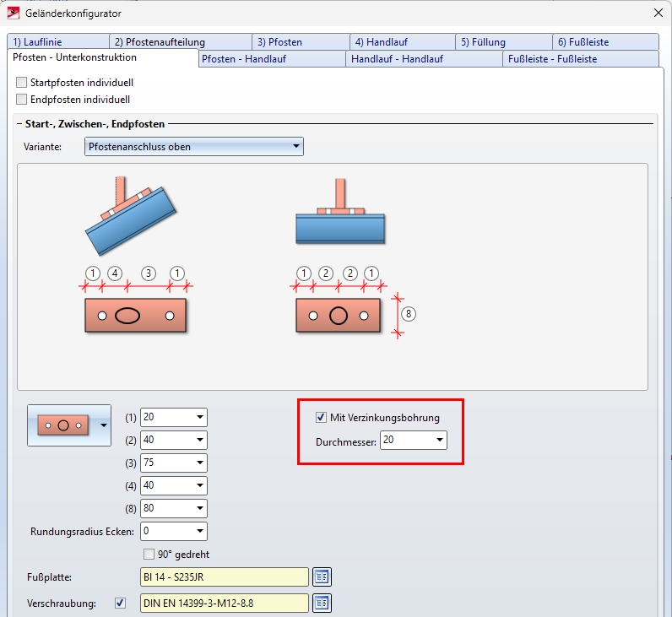Select Pfosten - Handlauf tab

pyautogui.click(x=272, y=59)
